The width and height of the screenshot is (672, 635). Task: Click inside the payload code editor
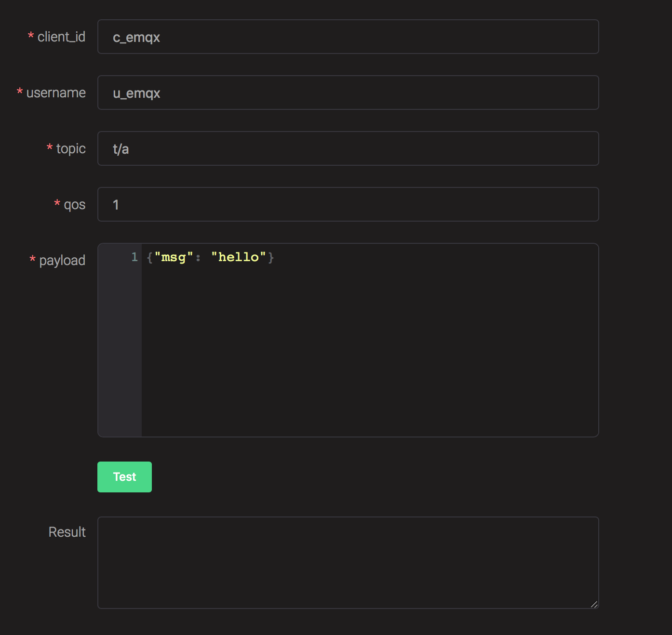(x=348, y=340)
